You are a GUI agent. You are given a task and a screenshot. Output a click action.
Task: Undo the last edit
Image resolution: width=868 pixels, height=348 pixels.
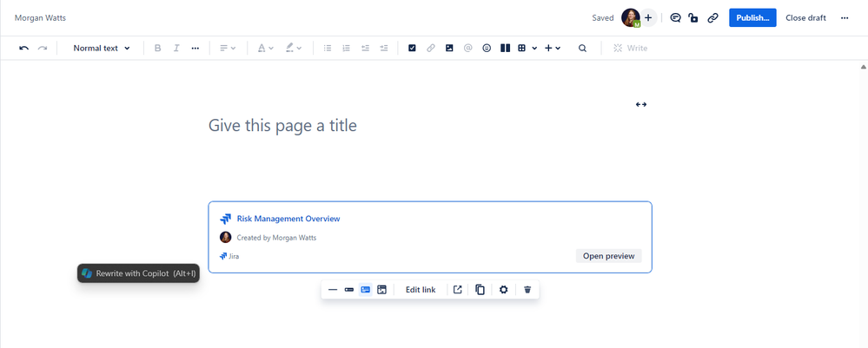click(23, 48)
